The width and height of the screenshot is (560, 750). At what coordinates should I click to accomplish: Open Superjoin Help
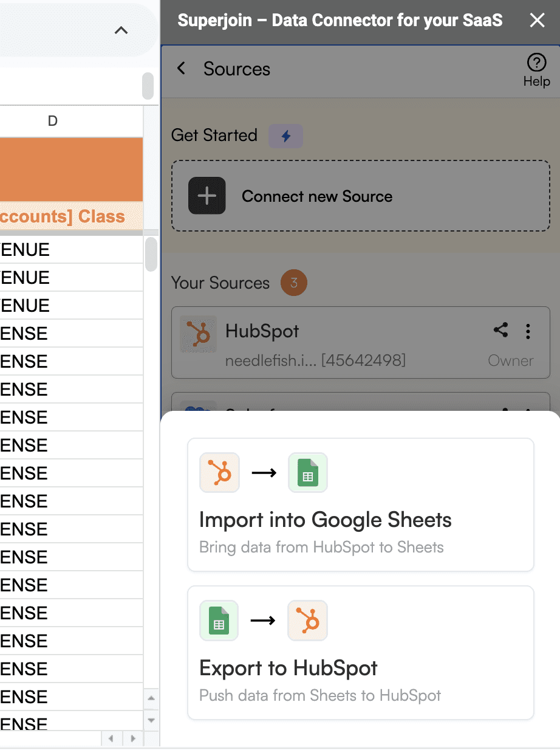coord(536,71)
